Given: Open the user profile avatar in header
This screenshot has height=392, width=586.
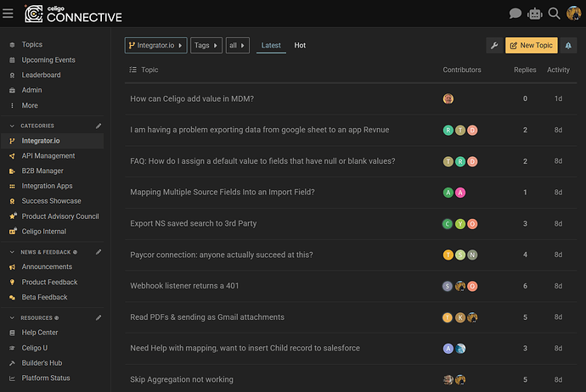Looking at the screenshot, I should tap(573, 14).
